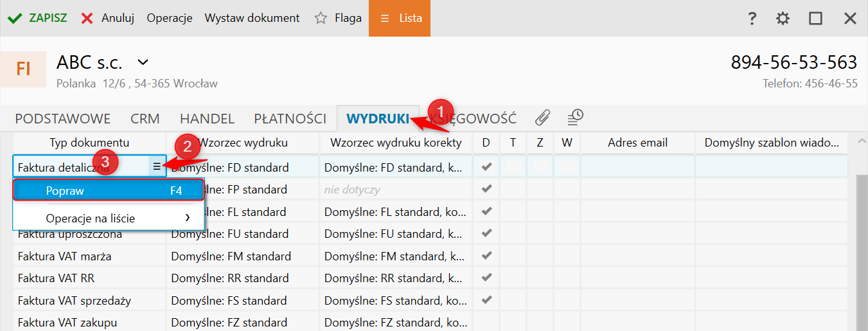868x331 pixels.
Task: Expand Operacje na liście submenu
Action: click(x=109, y=218)
